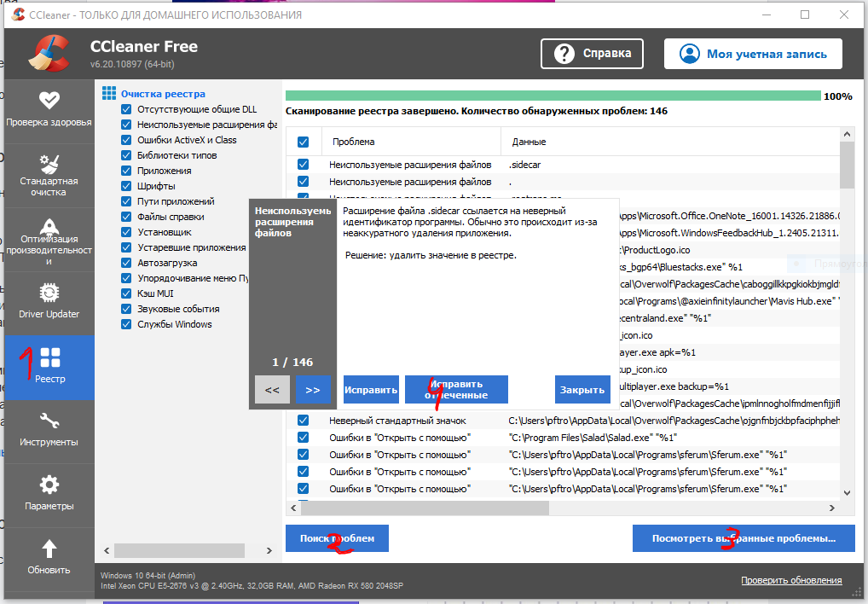Viewport: 868px width, 604px height.
Task: Toggle Службы Windows checkbox
Action: (126, 324)
